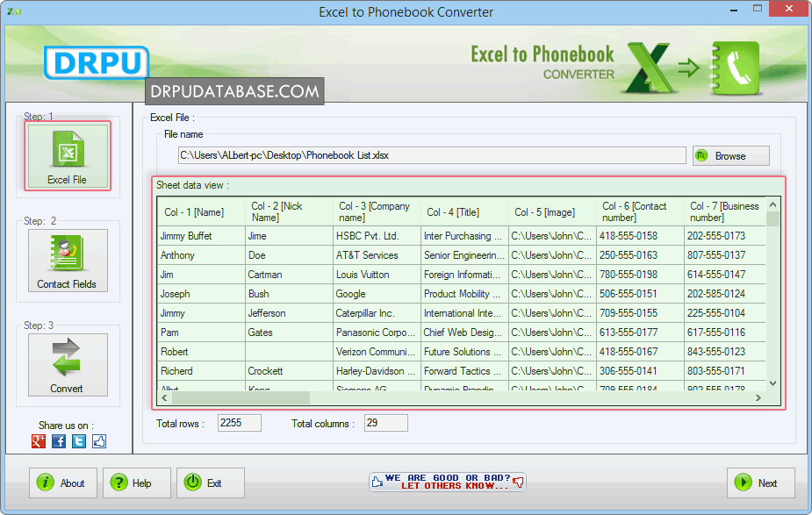Click business number 617-555-0116
The image size is (812, 515).
(x=725, y=333)
